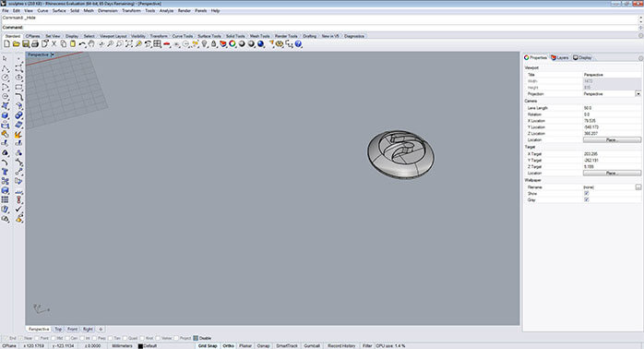Click the Millimeters units in status bar
Viewport: 644px width, 349px height.
[x=123, y=345]
